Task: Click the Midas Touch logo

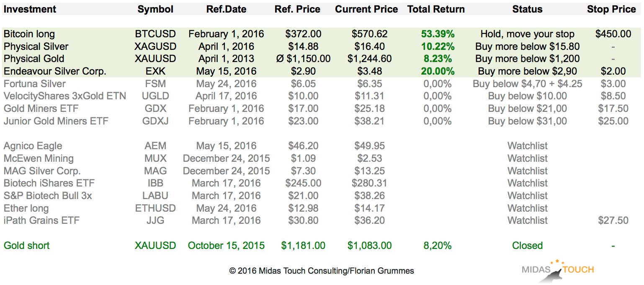Action: tap(557, 271)
